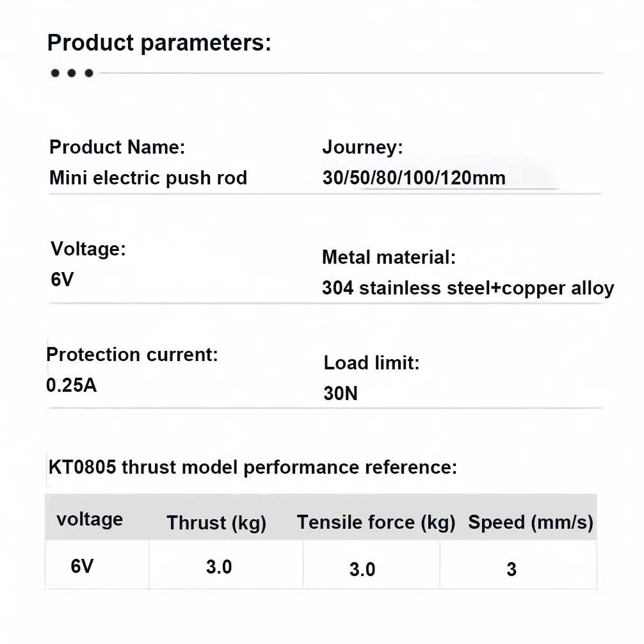
Task: Click the Load limit label
Action: click(371, 363)
